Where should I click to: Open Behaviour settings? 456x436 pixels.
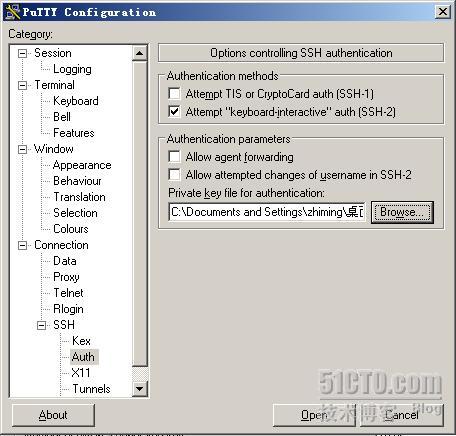(x=77, y=181)
